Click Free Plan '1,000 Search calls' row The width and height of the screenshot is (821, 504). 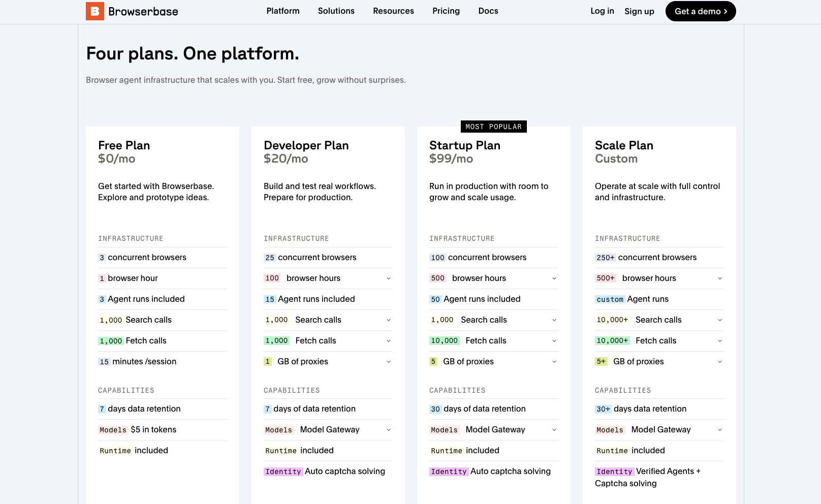click(163, 320)
